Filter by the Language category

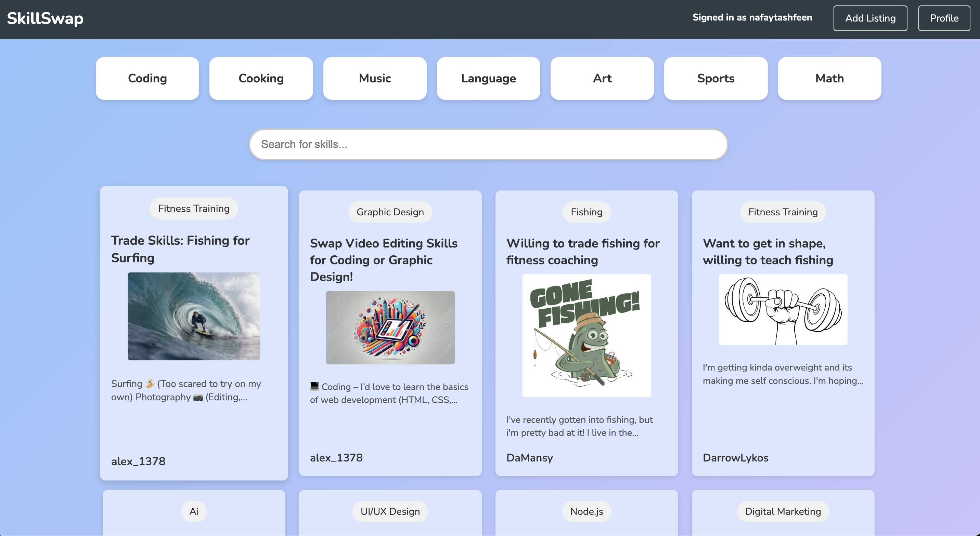(x=488, y=78)
